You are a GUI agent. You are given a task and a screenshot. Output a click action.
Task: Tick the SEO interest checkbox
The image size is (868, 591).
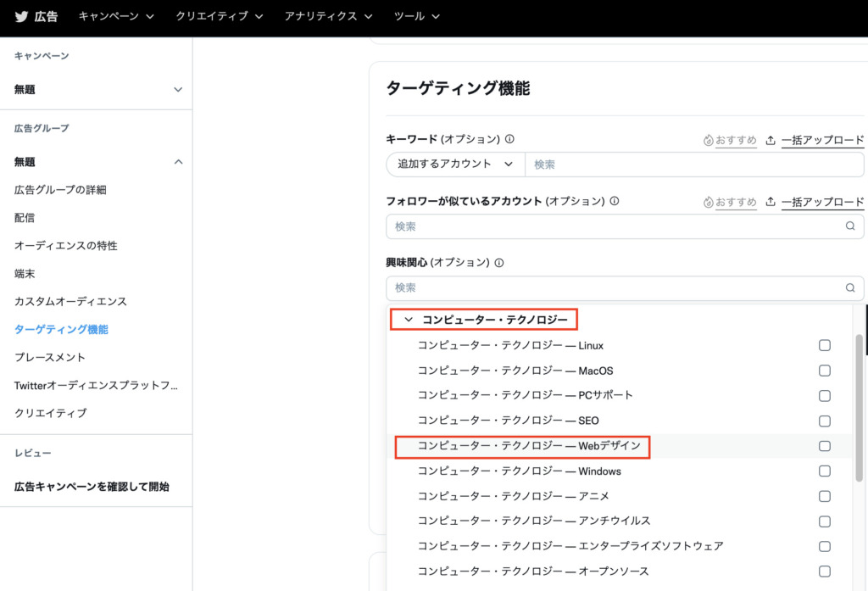click(x=824, y=421)
